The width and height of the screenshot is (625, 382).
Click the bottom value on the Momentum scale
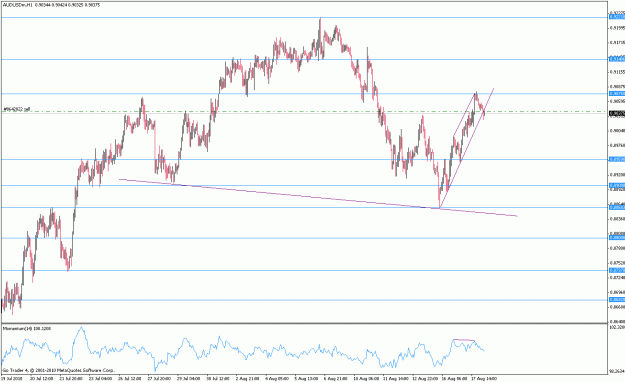tap(617, 372)
